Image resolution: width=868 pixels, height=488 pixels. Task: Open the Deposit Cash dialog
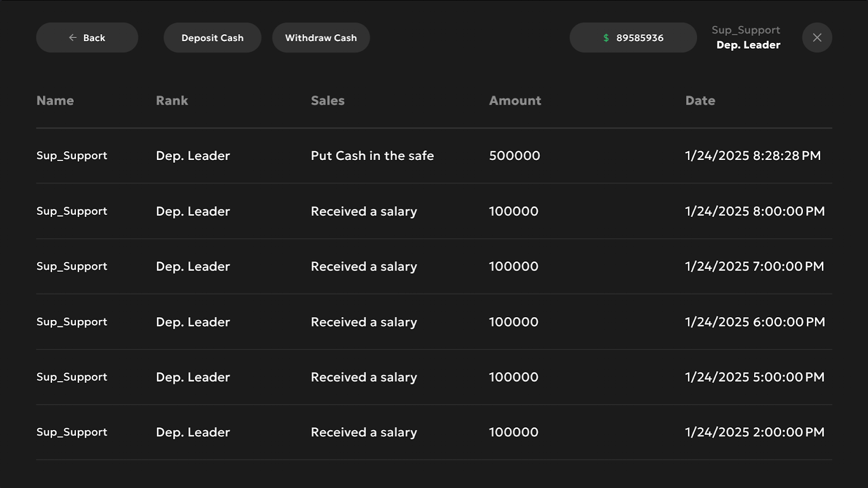click(212, 37)
